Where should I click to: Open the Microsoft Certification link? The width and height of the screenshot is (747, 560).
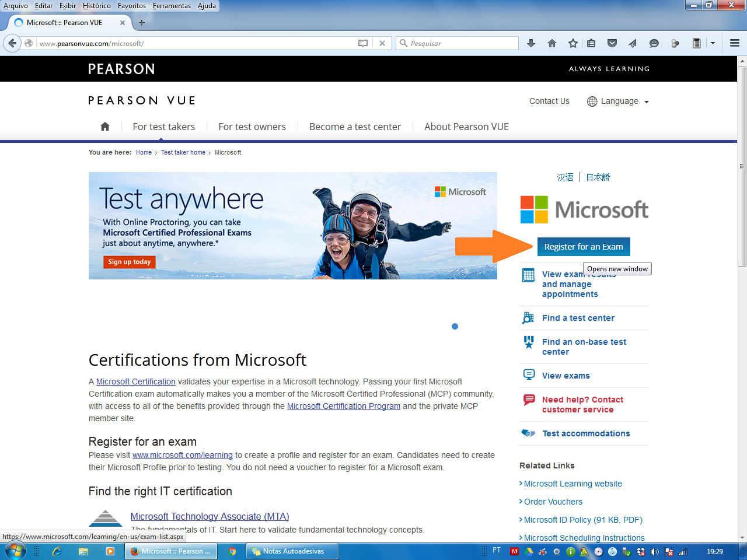[x=136, y=381]
